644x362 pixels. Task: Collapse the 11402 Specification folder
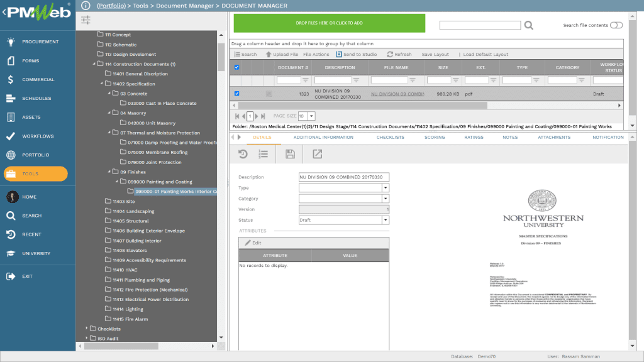point(102,84)
